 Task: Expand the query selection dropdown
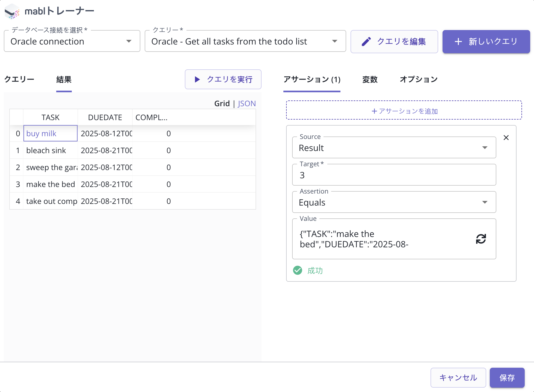[245, 41]
